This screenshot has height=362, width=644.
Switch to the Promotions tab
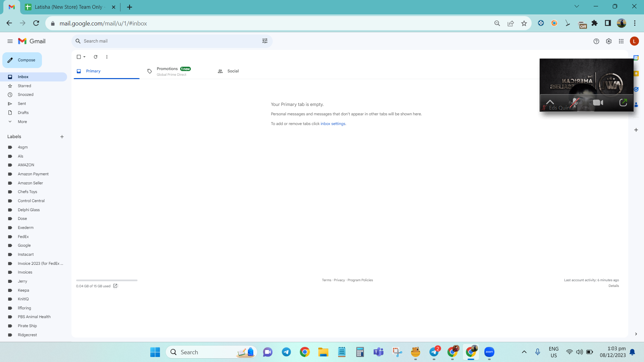coord(178,71)
